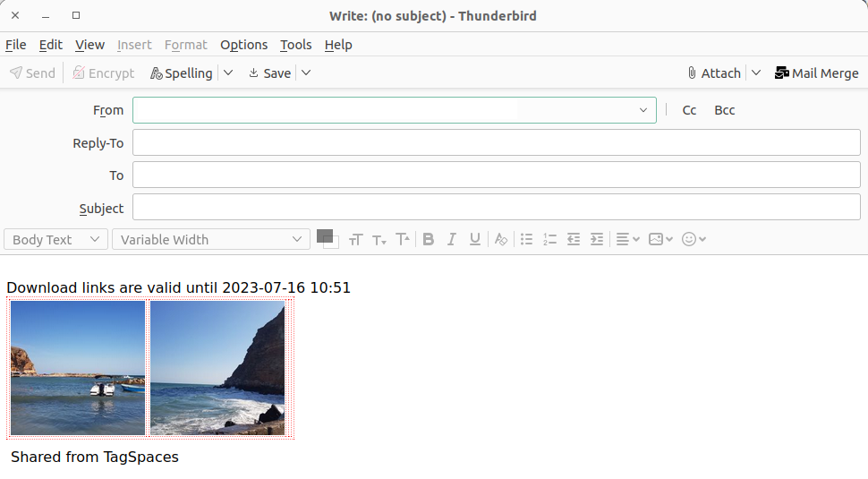Decrease the font size

[379, 239]
